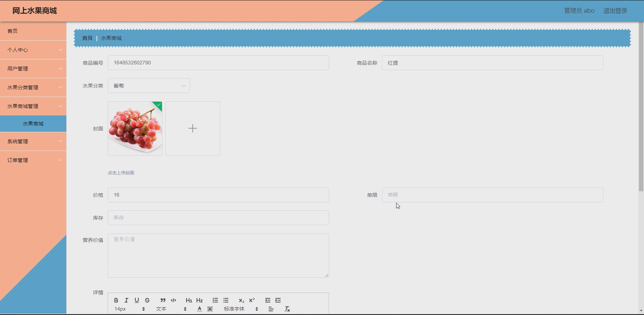This screenshot has width=644, height=315.
Task: Apply strikethrough formatting
Action: pyautogui.click(x=147, y=300)
